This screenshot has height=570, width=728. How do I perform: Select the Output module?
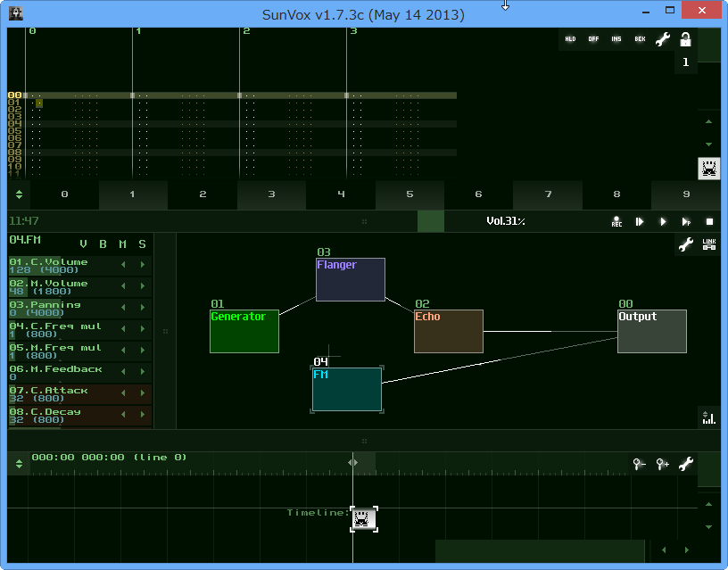[652, 332]
